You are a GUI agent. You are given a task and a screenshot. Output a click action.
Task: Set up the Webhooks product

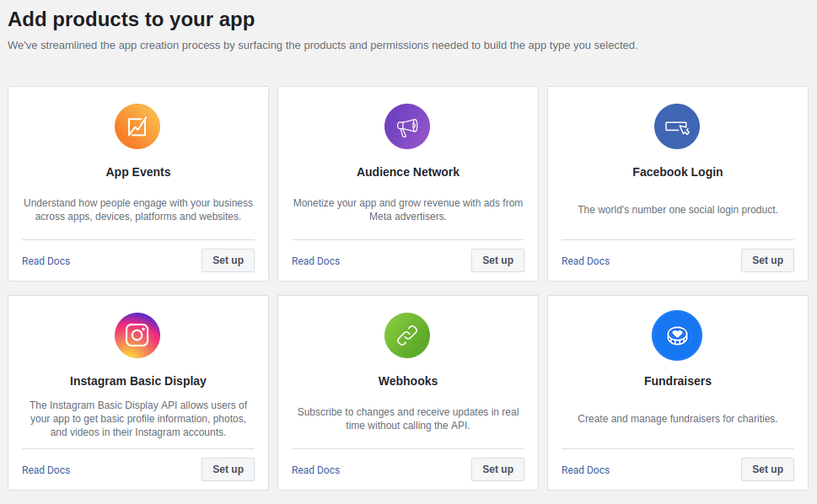(x=498, y=469)
